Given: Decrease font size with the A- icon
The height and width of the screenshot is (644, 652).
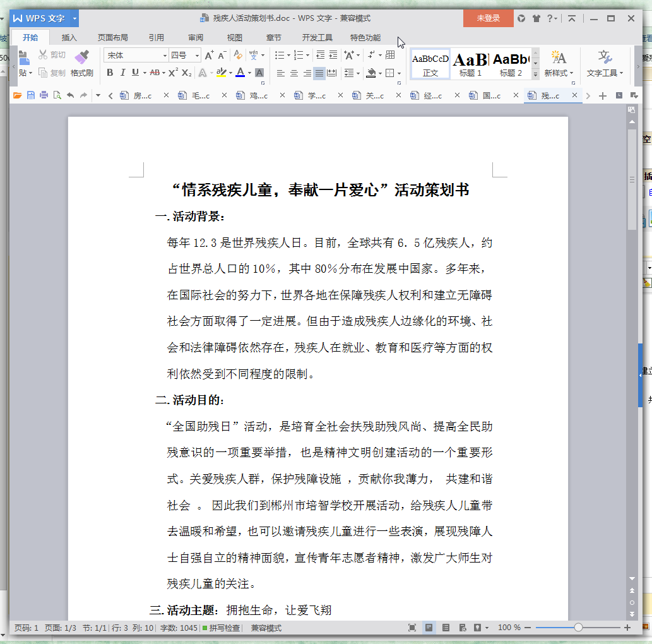Looking at the screenshot, I should [x=222, y=55].
